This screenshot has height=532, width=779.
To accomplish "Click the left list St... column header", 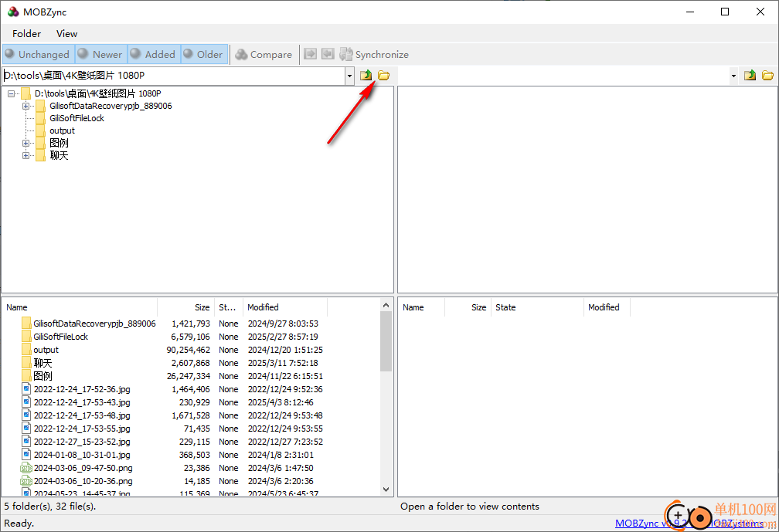I will click(x=229, y=307).
